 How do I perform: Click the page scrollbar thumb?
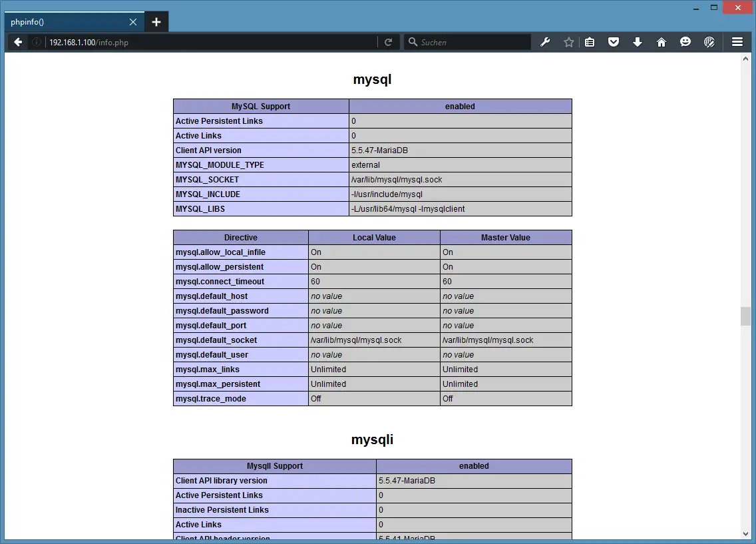pos(746,316)
